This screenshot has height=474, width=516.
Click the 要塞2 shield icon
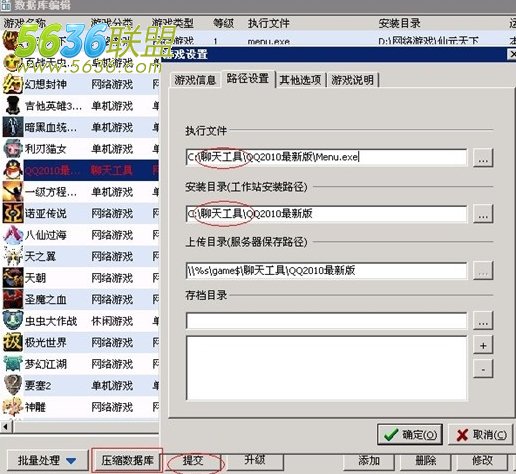(x=13, y=385)
